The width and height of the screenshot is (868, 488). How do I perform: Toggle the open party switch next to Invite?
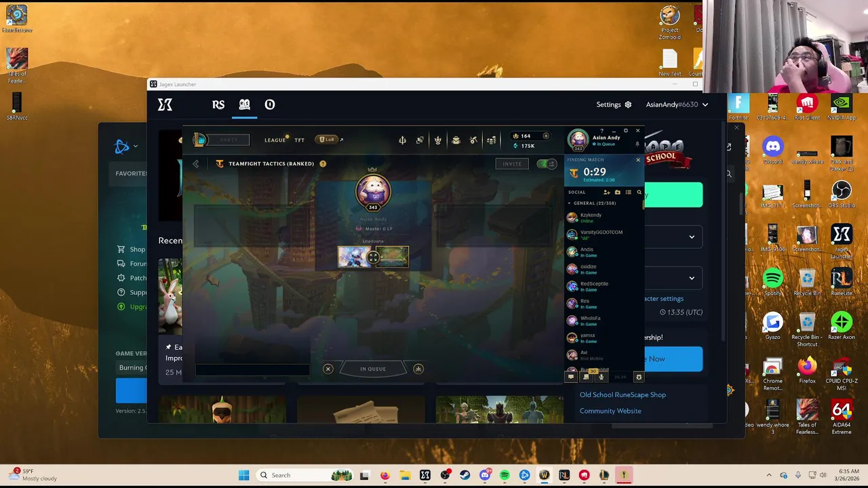[547, 164]
